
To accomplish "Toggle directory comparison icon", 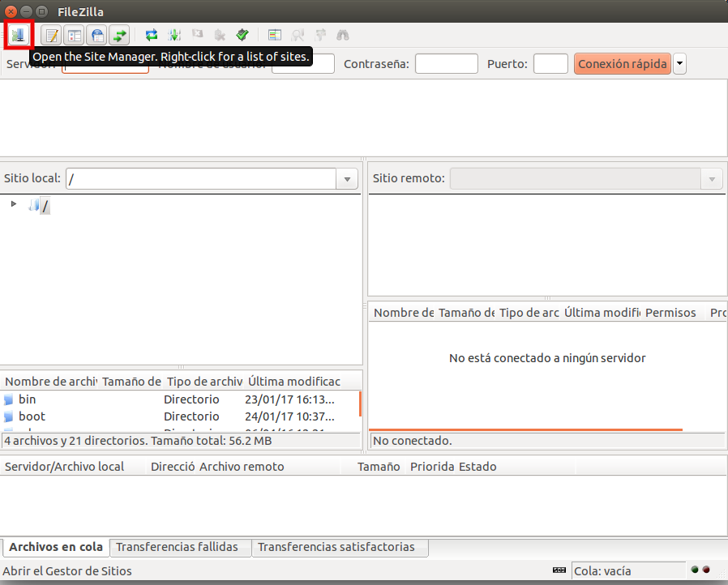I will 298,35.
